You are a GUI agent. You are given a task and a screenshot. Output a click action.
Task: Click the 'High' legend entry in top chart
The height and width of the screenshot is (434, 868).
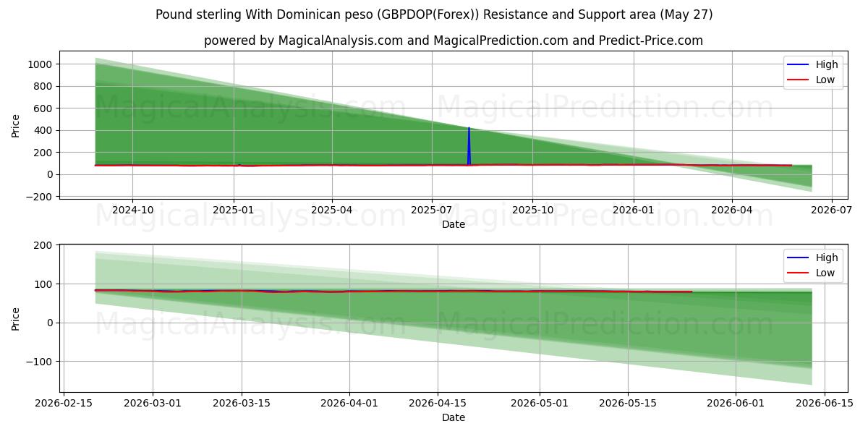click(x=813, y=64)
